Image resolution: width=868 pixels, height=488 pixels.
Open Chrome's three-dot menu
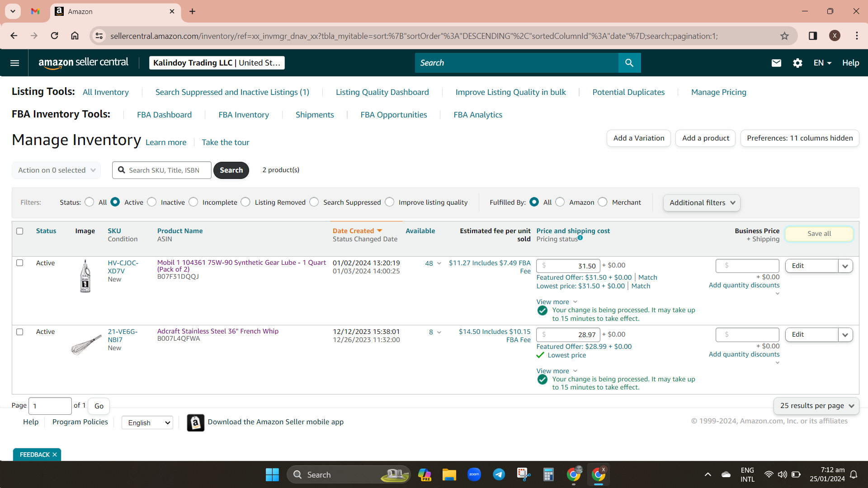(857, 36)
